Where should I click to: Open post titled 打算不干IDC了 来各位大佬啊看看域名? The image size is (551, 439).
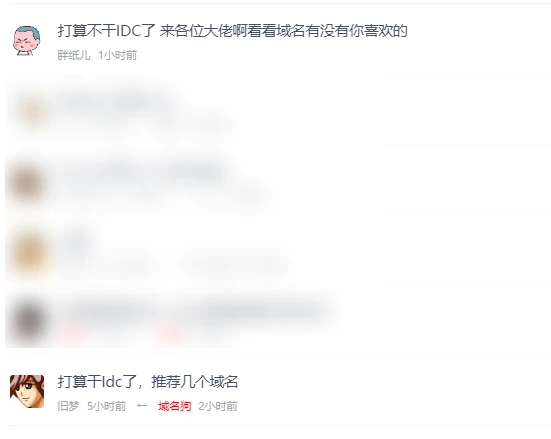[x=232, y=31]
